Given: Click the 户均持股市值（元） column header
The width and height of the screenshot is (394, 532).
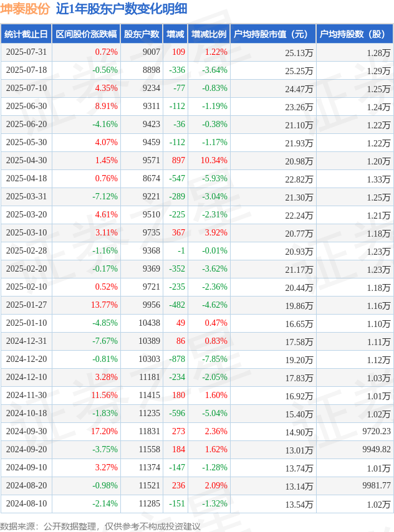Looking at the screenshot, I should pyautogui.click(x=273, y=34).
